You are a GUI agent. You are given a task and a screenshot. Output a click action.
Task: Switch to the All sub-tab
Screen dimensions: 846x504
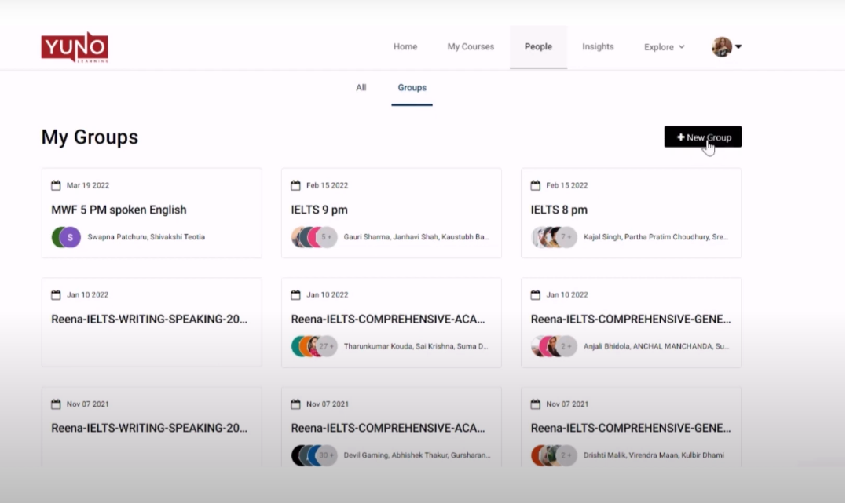point(361,88)
